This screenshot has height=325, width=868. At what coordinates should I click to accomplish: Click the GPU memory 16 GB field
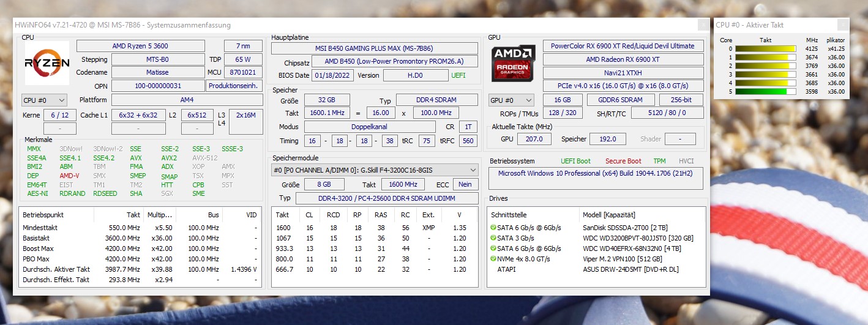pyautogui.click(x=562, y=100)
